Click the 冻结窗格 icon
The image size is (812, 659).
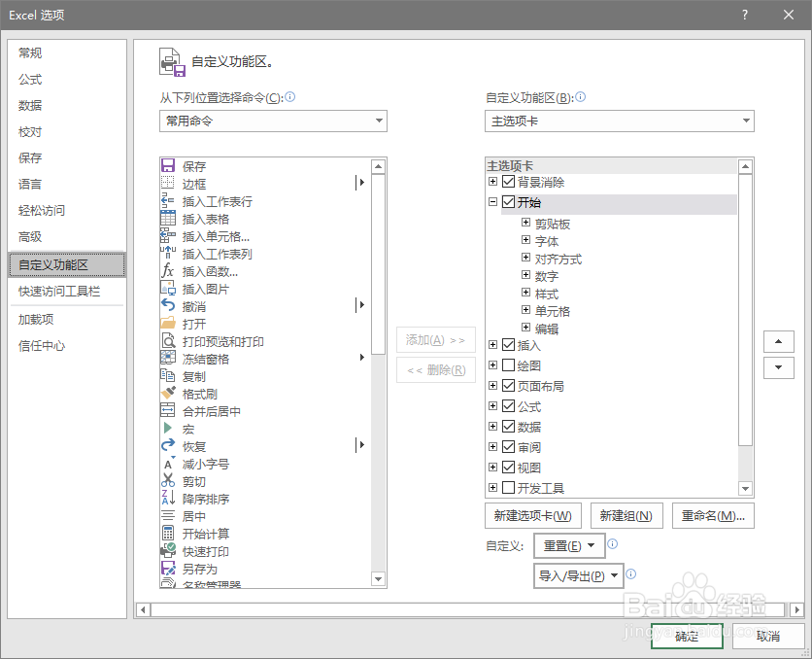168,358
